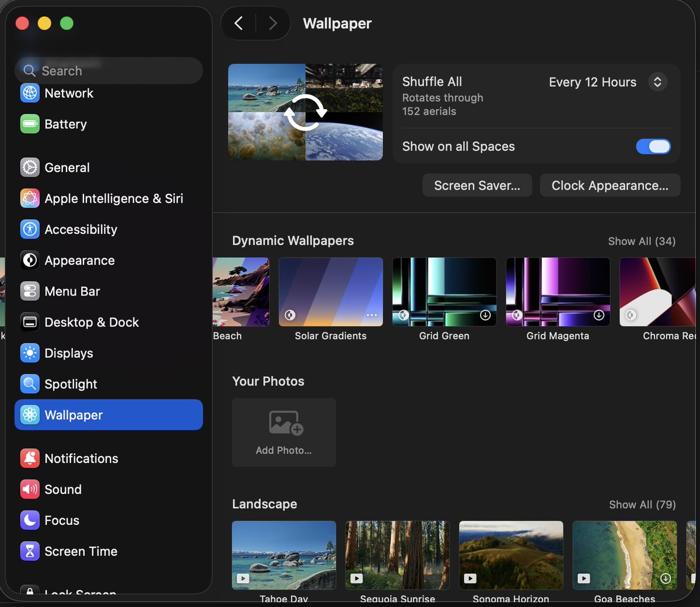Image resolution: width=700 pixels, height=607 pixels.
Task: Click the red Notifications bell icon
Action: tap(30, 458)
